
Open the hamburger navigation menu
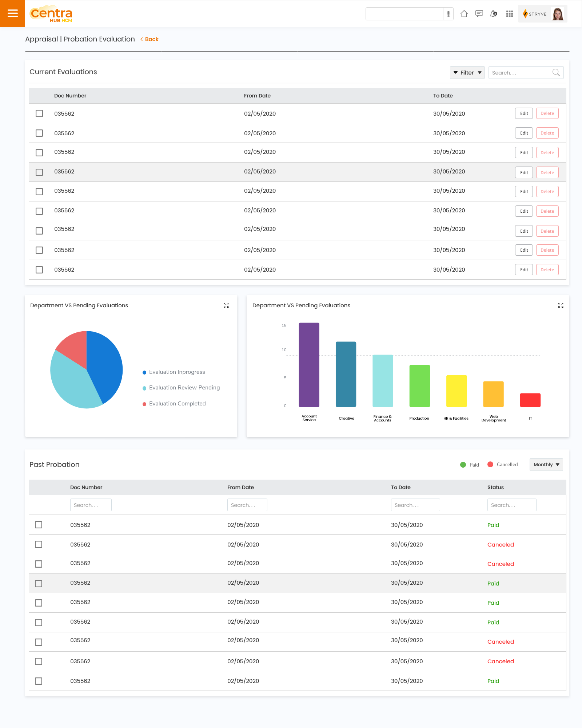12,13
